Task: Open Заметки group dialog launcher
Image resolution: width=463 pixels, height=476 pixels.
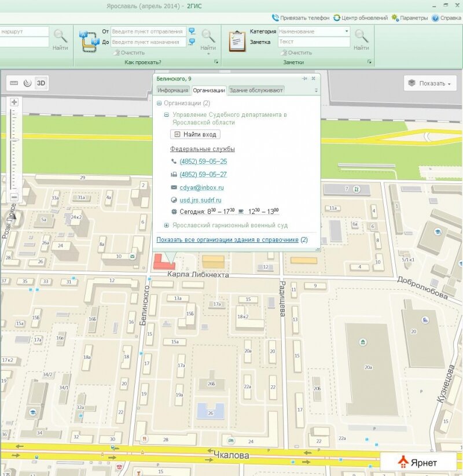Action: [x=369, y=62]
